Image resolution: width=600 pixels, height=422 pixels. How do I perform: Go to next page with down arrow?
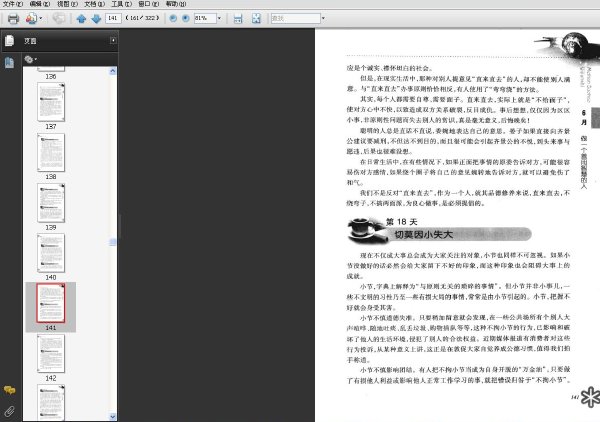(x=96, y=18)
